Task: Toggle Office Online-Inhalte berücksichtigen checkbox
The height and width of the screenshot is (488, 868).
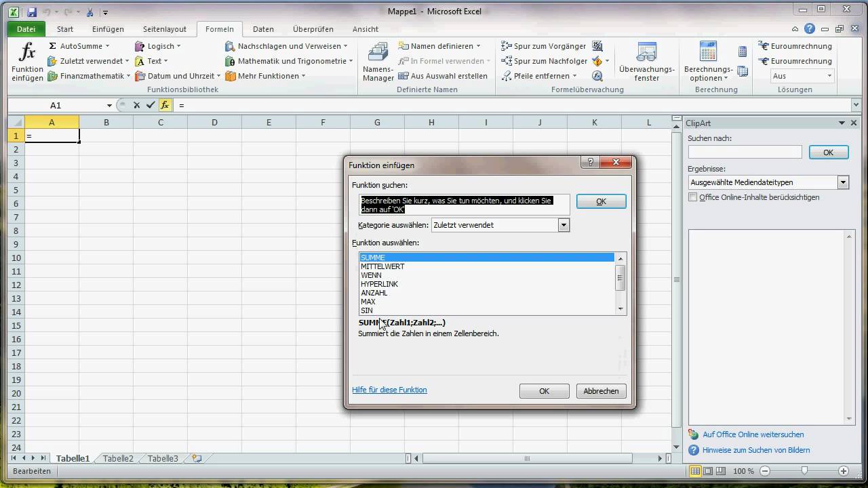Action: (692, 197)
